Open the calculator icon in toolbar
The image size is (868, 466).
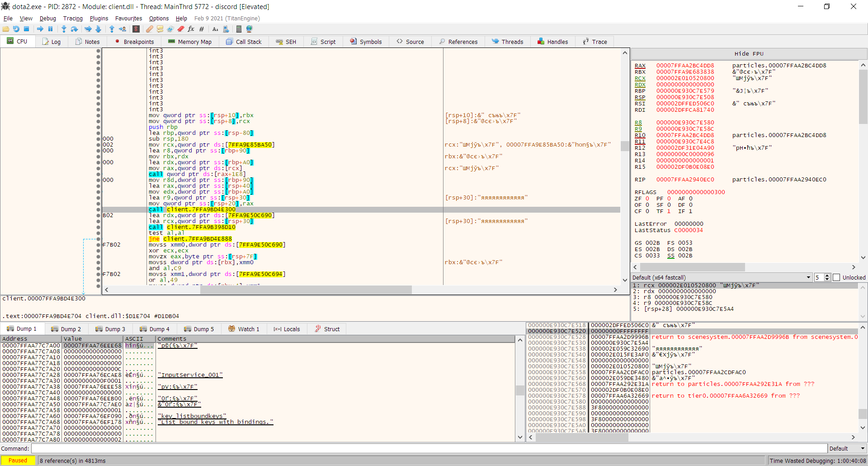(x=239, y=29)
